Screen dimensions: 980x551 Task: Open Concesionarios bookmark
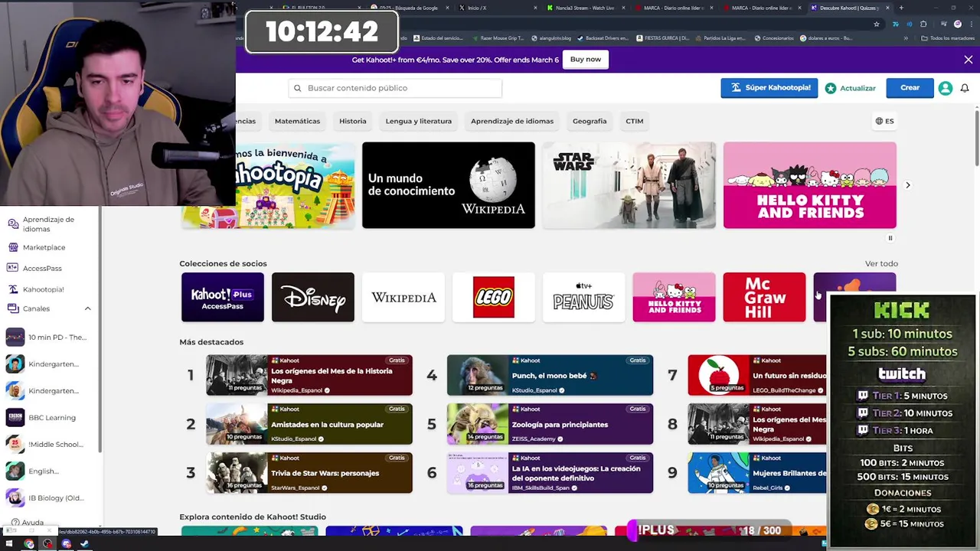[775, 38]
